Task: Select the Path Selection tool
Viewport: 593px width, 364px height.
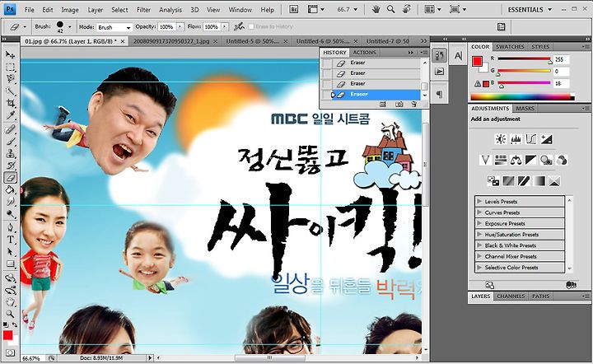Action: point(10,251)
